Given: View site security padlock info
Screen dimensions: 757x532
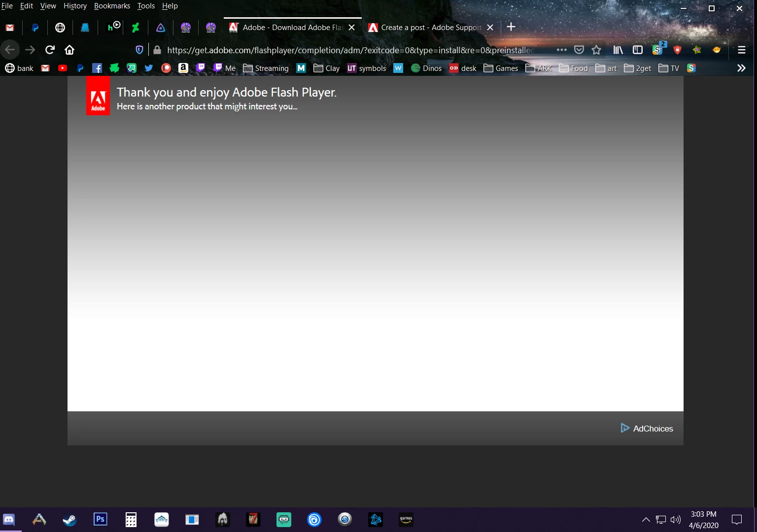Looking at the screenshot, I should pyautogui.click(x=157, y=50).
